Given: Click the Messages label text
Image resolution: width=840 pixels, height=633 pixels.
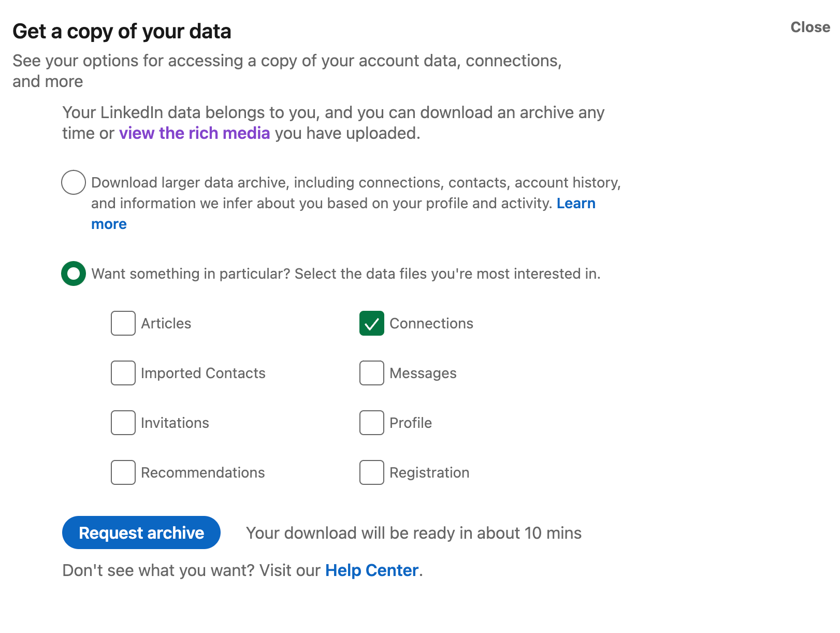Looking at the screenshot, I should coord(423,373).
